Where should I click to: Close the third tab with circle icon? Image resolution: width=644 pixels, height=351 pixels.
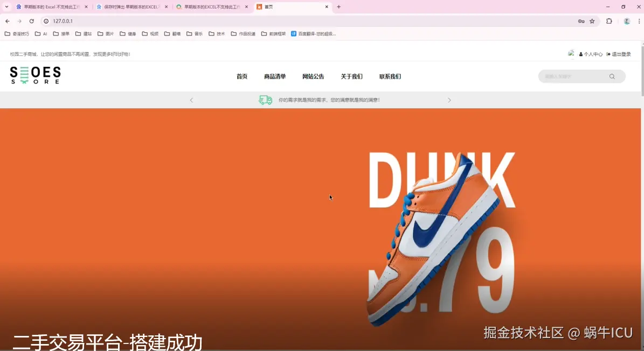coord(246,6)
